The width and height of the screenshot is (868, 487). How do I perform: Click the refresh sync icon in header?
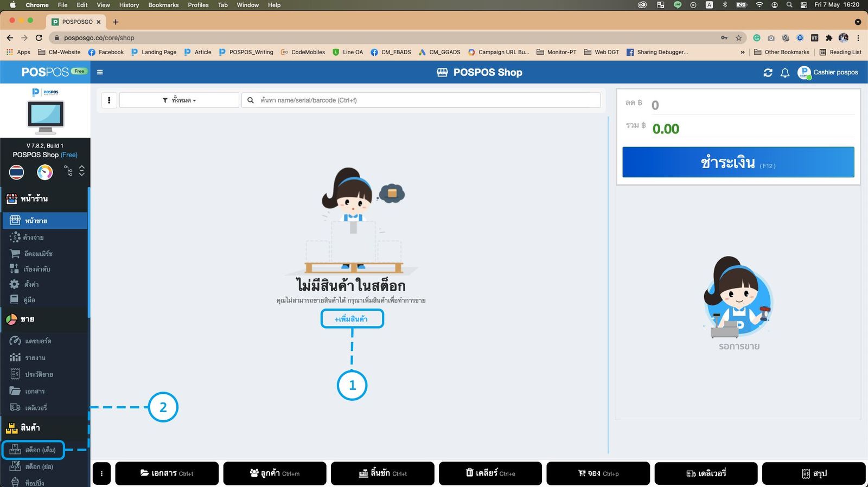[768, 73]
